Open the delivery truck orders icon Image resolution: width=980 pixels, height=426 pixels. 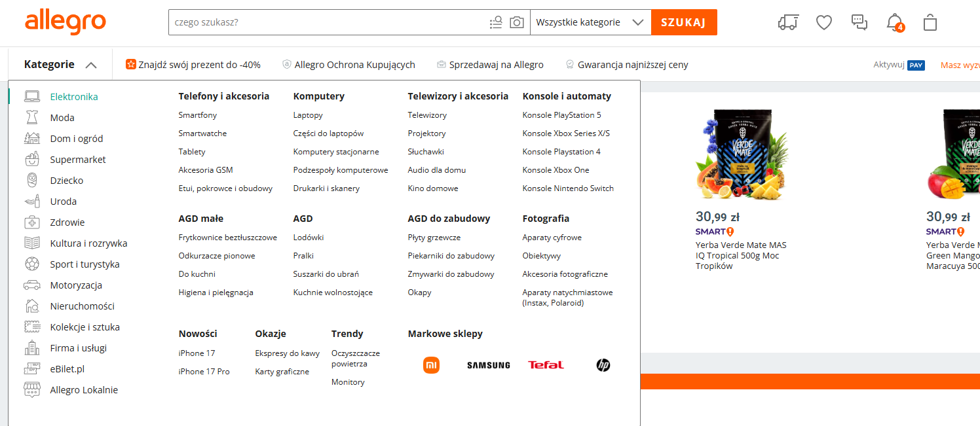789,22
